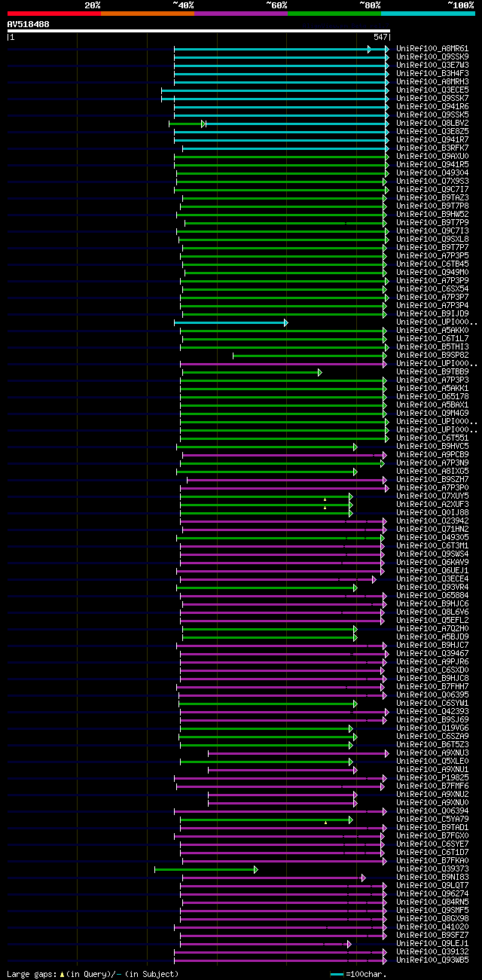
Task: Select the UniRef100_Q9M4G9 label
Action: pyautogui.click(x=433, y=414)
